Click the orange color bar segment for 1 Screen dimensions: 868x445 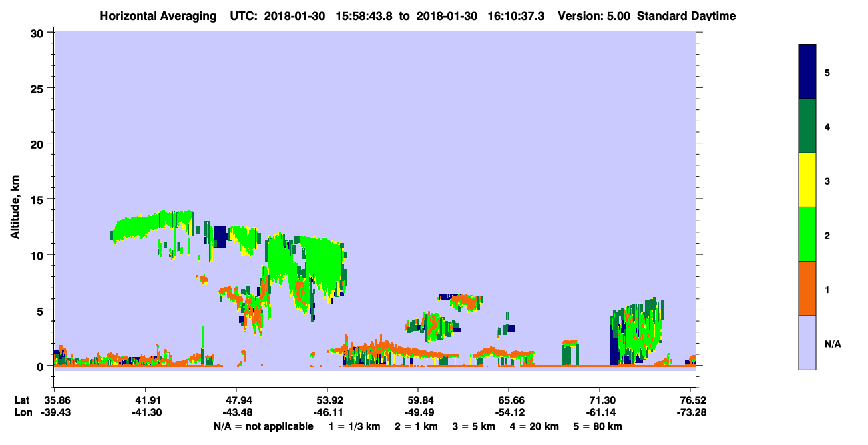click(x=807, y=288)
